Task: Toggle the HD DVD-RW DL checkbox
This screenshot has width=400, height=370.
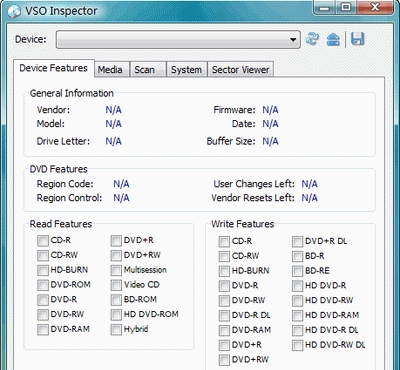Action: [297, 345]
